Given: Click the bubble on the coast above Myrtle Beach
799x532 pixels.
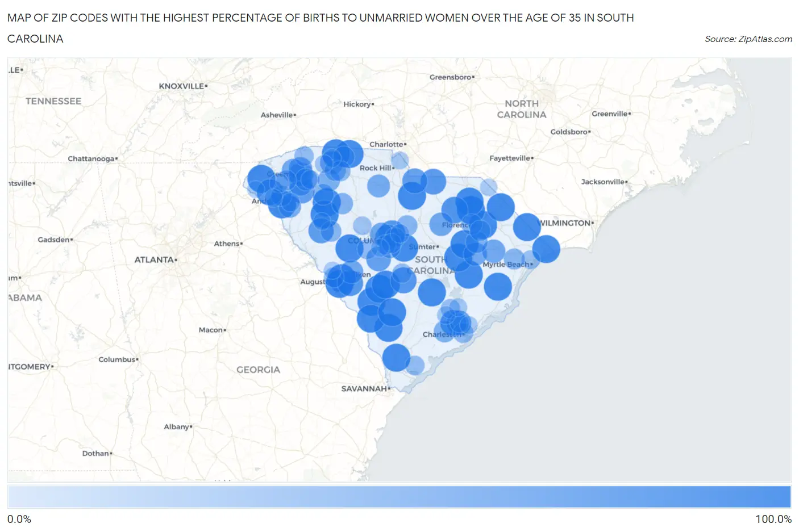Looking at the screenshot, I should [546, 249].
